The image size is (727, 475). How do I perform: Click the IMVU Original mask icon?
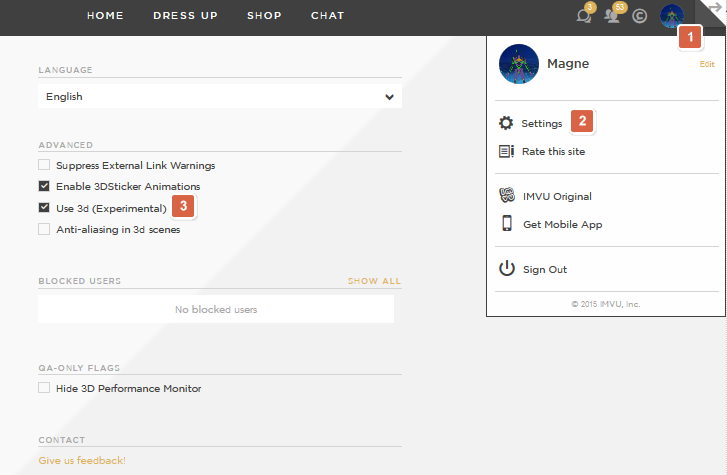(506, 196)
